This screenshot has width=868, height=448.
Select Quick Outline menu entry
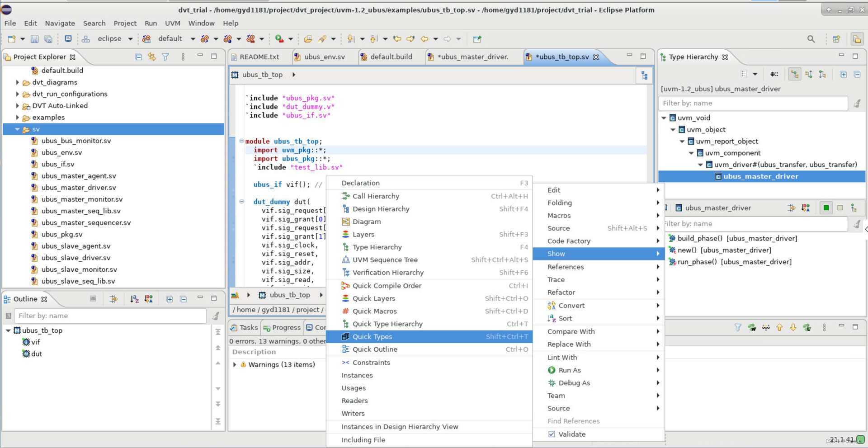pos(429,349)
